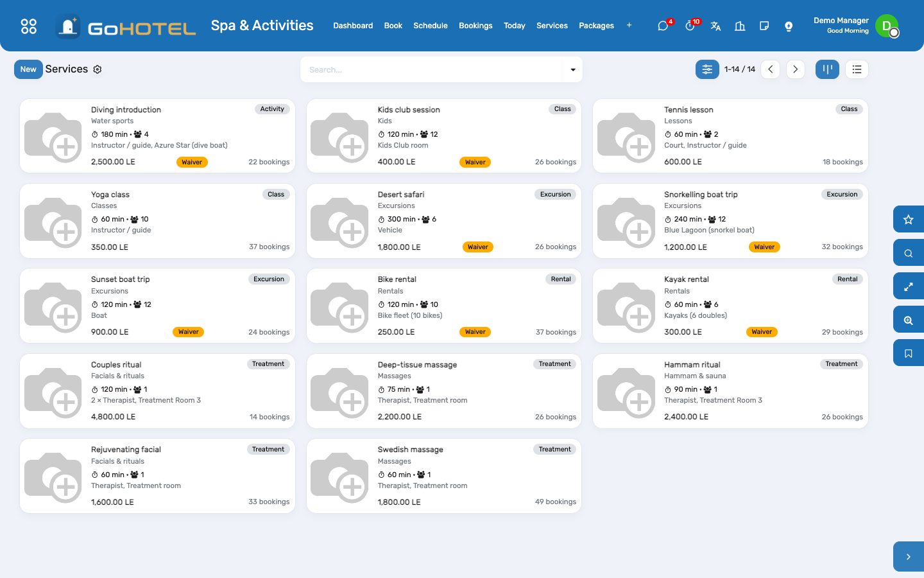This screenshot has height=578, width=924.
Task: Go to previous page of services
Action: (x=771, y=69)
